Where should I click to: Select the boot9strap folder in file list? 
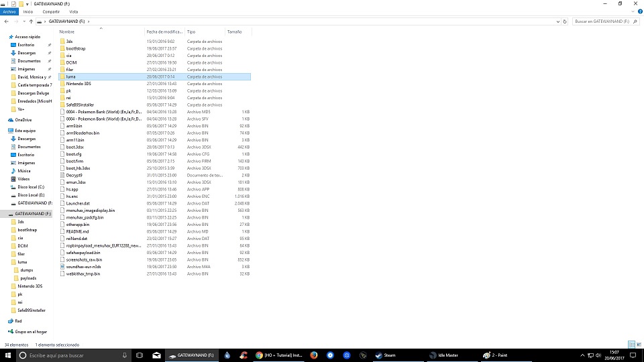click(76, 48)
